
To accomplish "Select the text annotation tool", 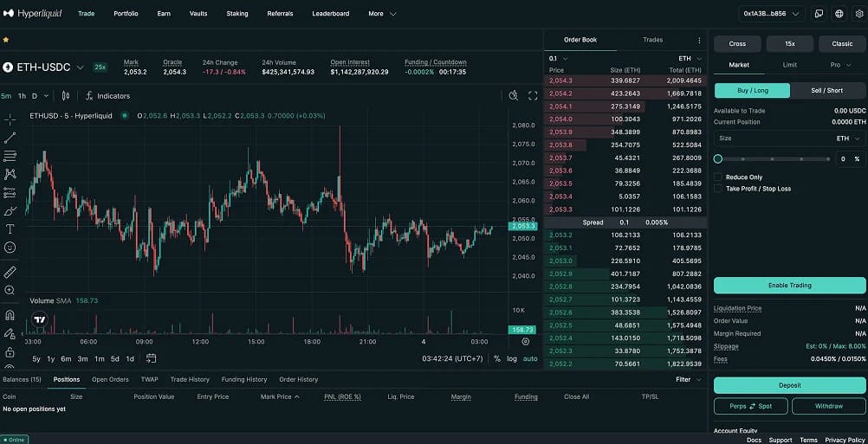I will click(x=10, y=229).
